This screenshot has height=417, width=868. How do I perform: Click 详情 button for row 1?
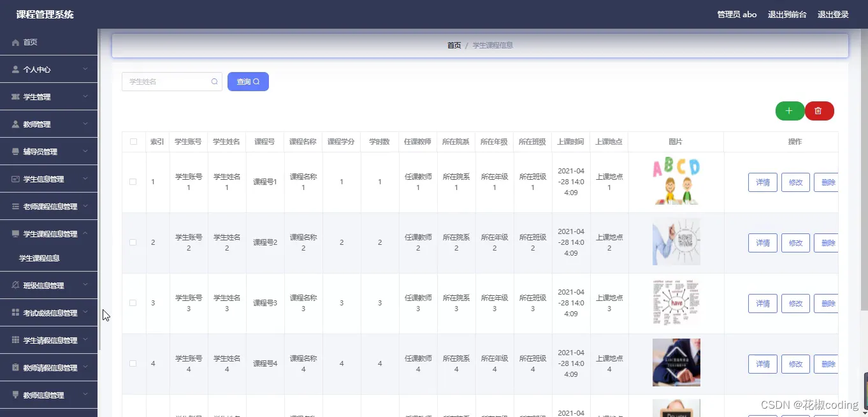pyautogui.click(x=763, y=182)
